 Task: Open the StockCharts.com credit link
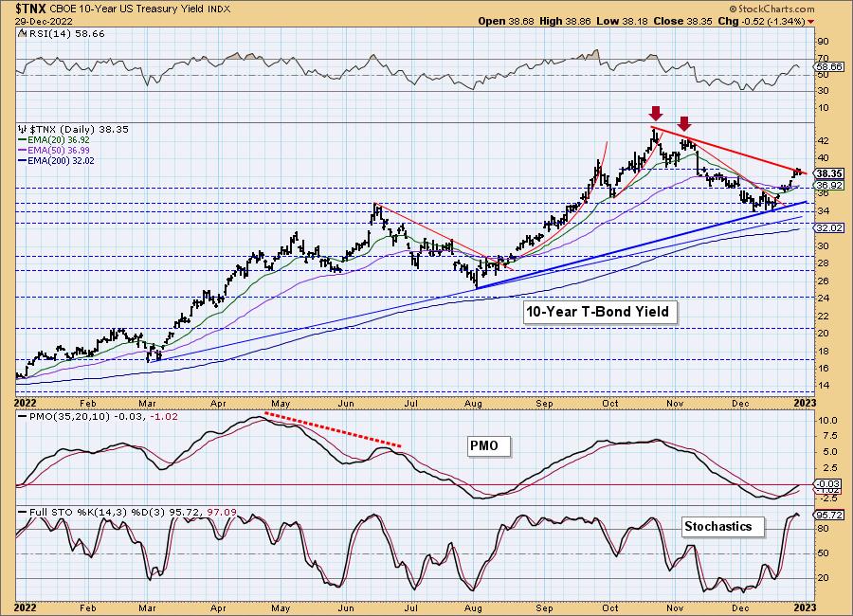[x=771, y=9]
